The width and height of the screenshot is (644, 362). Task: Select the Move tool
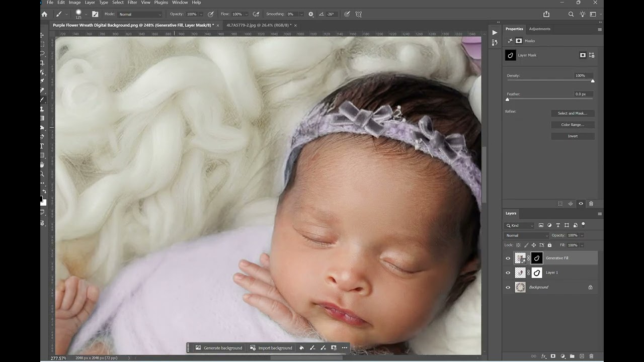point(42,35)
